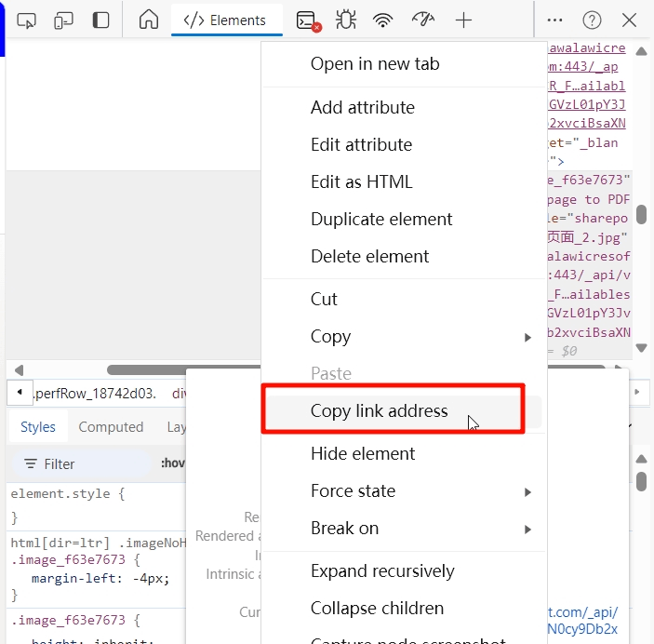Click Copy link address
654x644 pixels.
click(x=404, y=411)
